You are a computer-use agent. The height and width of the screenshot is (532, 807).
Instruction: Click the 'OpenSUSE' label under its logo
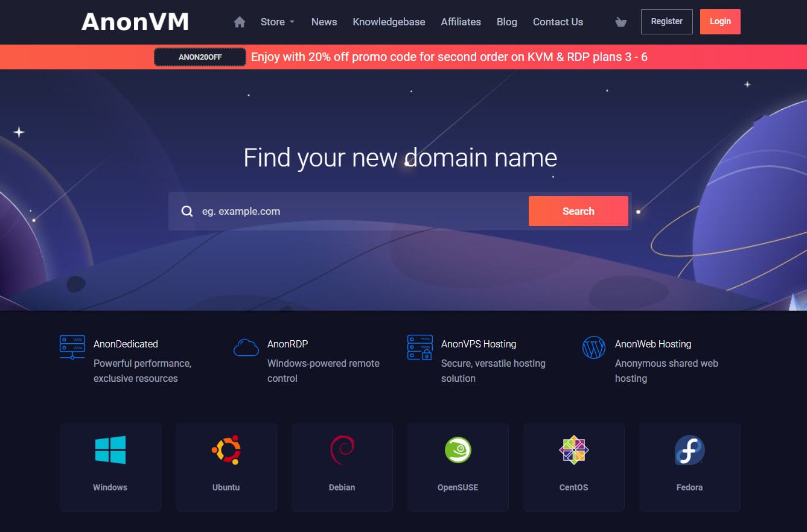coord(458,487)
